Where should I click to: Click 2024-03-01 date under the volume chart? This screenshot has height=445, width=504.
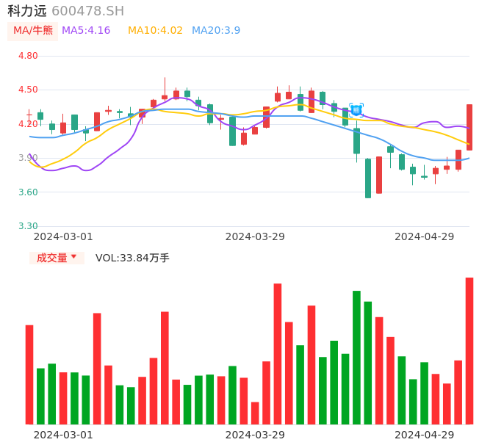tap(63, 435)
